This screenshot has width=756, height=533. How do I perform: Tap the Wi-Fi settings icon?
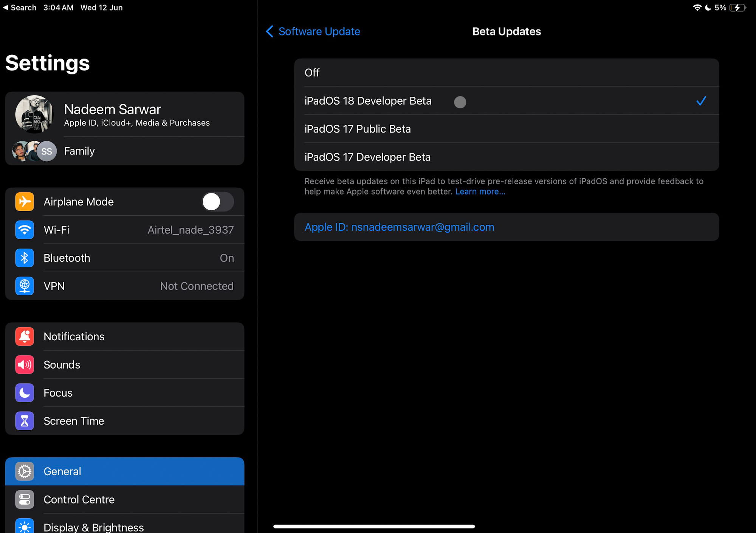click(x=24, y=230)
